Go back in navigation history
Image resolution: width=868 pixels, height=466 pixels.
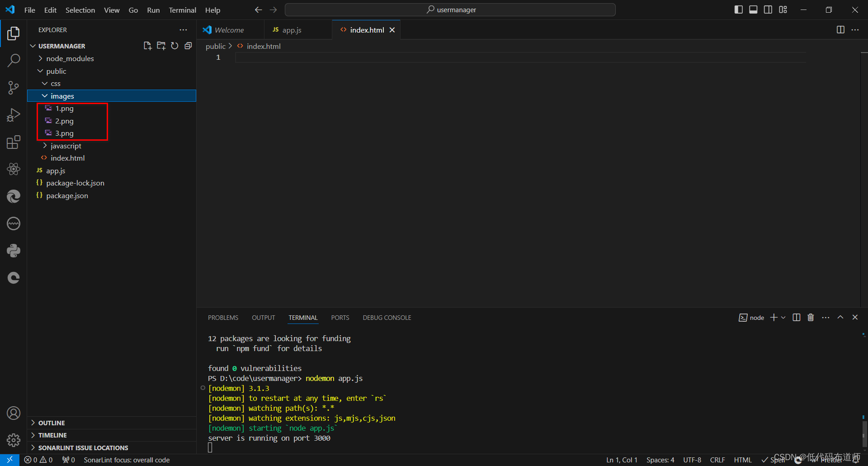point(258,10)
